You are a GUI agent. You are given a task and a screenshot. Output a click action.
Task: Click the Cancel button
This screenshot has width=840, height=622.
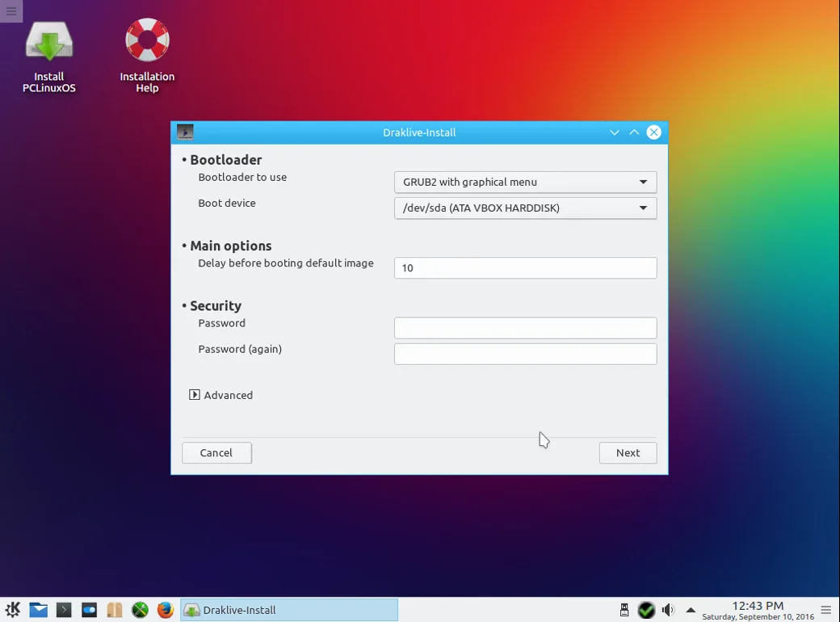point(216,452)
